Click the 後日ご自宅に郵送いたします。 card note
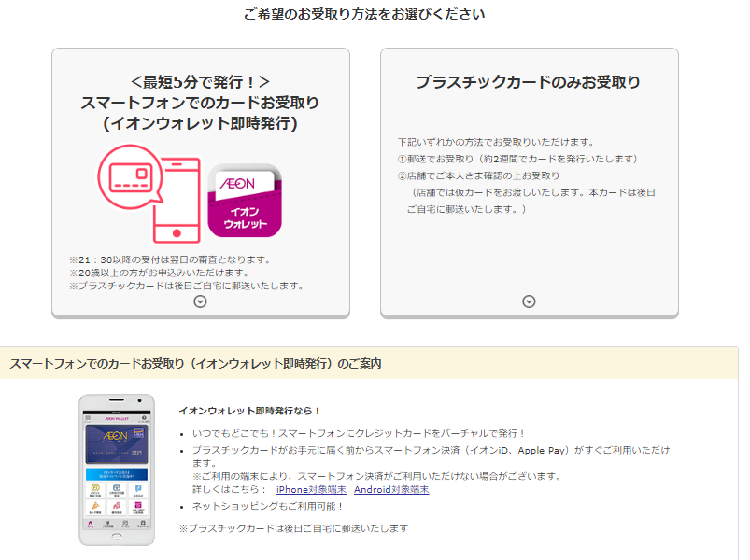The height and width of the screenshot is (560, 750). [x=187, y=286]
